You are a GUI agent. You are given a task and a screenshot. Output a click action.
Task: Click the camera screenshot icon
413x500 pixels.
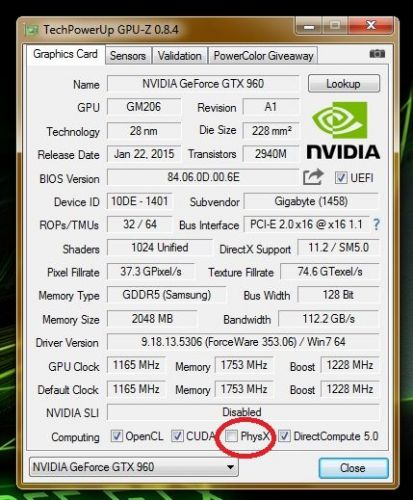pyautogui.click(x=377, y=53)
